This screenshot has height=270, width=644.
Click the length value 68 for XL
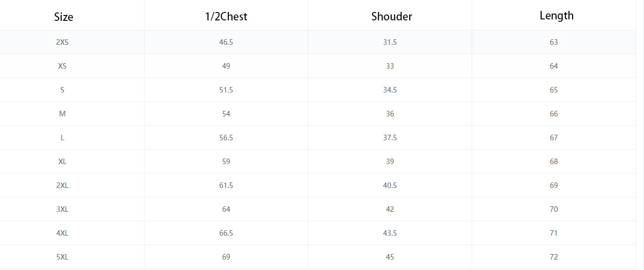(x=554, y=162)
